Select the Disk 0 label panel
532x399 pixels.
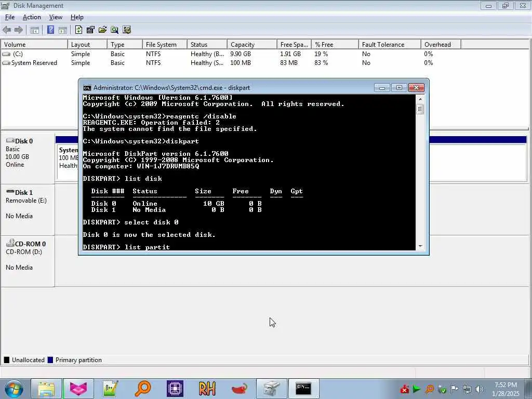click(28, 158)
